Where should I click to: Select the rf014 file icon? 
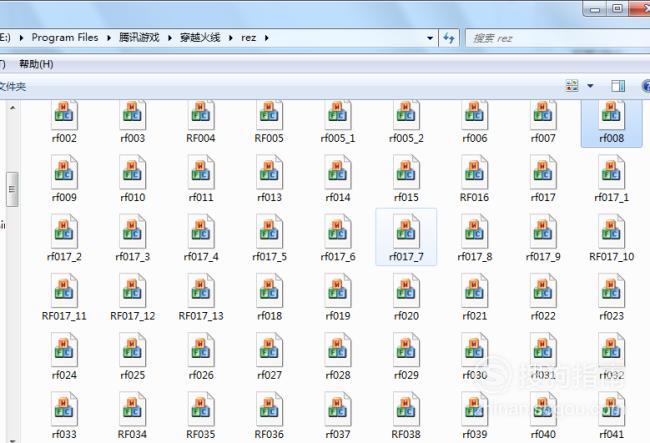tap(338, 172)
